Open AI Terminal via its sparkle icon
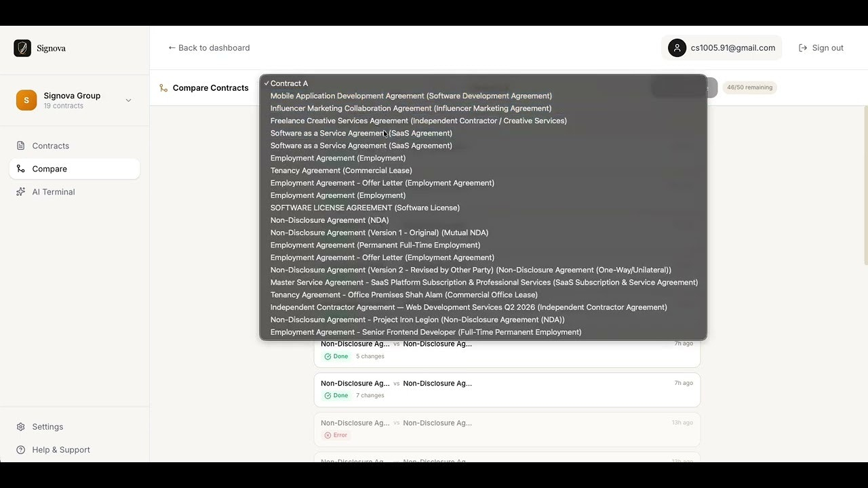Image resolution: width=868 pixels, height=488 pixels. [x=21, y=192]
